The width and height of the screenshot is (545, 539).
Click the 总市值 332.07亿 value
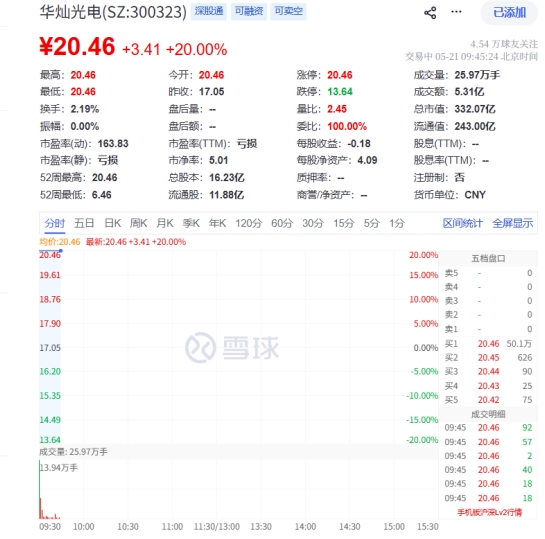tap(475, 109)
